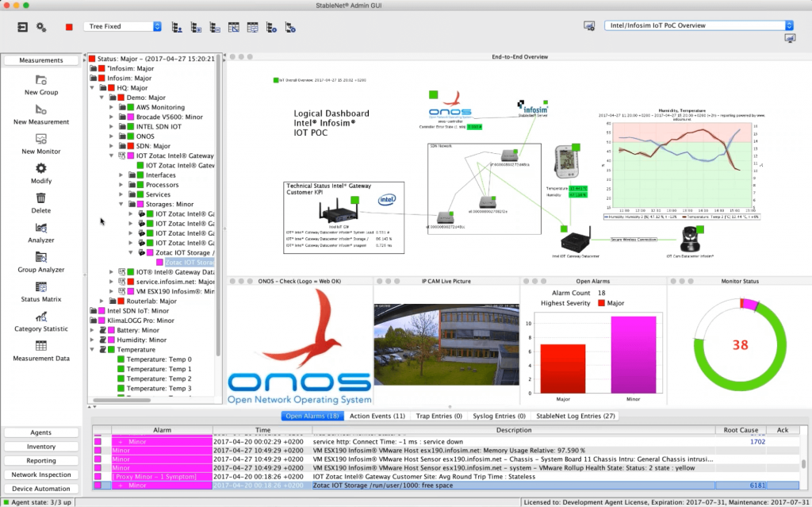Viewport: 812px width, 507px height.
Task: Click the Modify gear icon
Action: click(41, 168)
